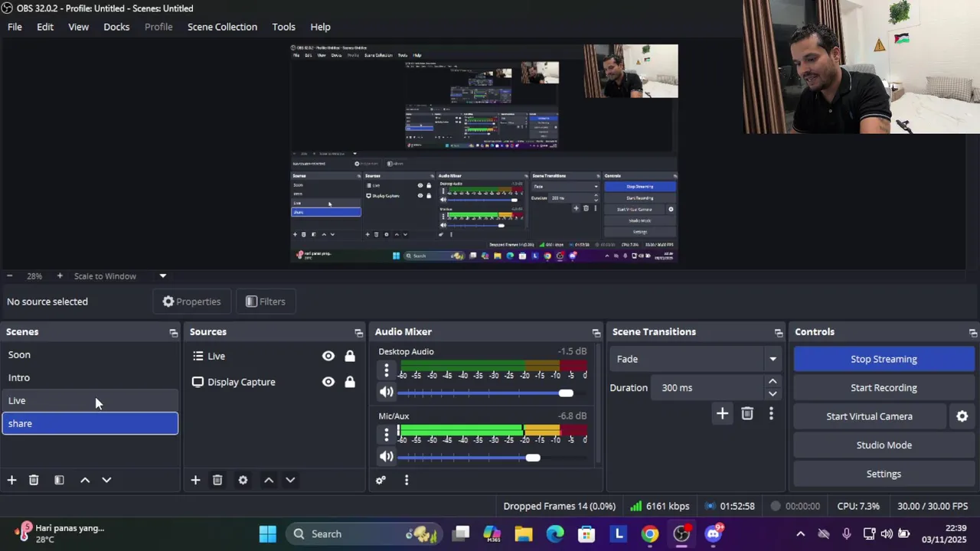Open Windows Start menu
The width and height of the screenshot is (980, 551).
coord(267,534)
